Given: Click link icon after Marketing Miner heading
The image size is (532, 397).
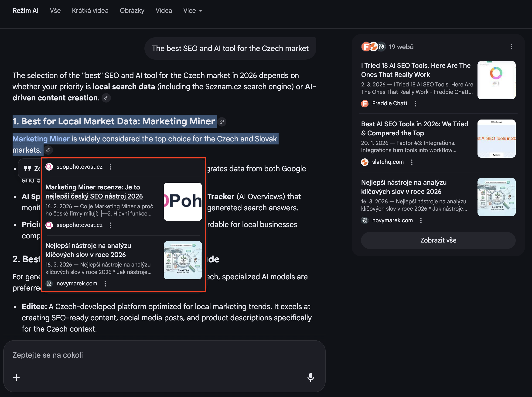Looking at the screenshot, I should click(x=222, y=122).
